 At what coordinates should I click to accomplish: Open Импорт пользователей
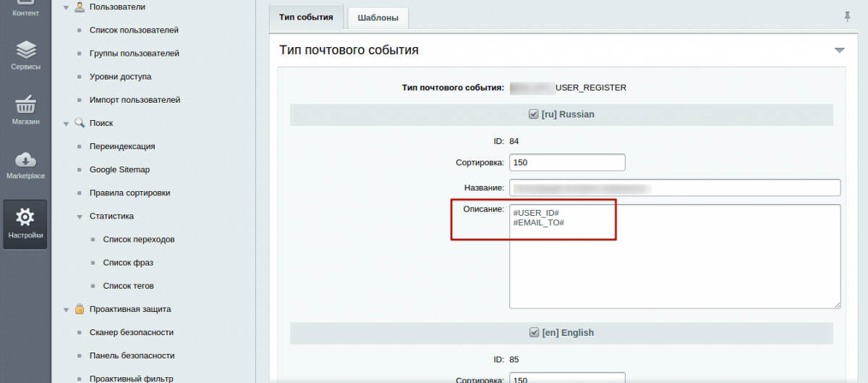(x=135, y=100)
